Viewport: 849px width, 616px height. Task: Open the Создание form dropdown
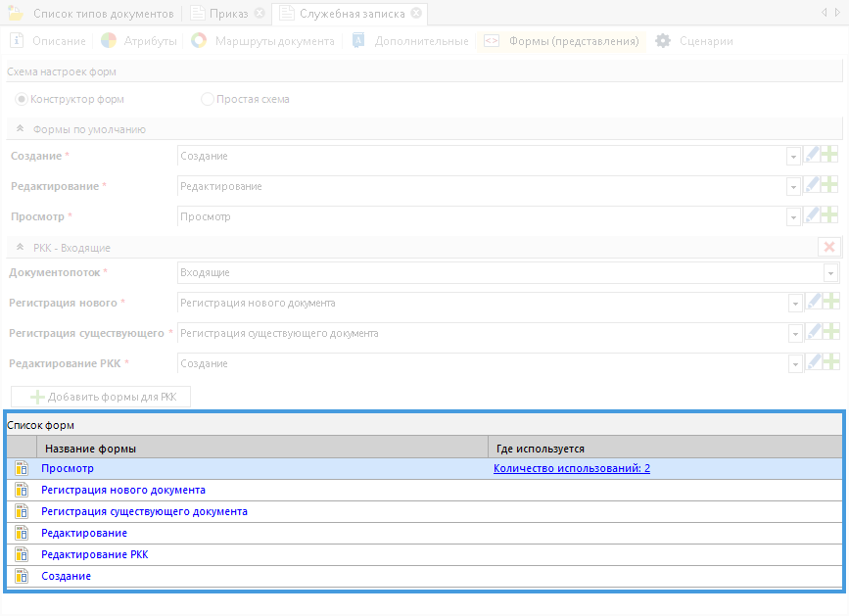coord(793,157)
